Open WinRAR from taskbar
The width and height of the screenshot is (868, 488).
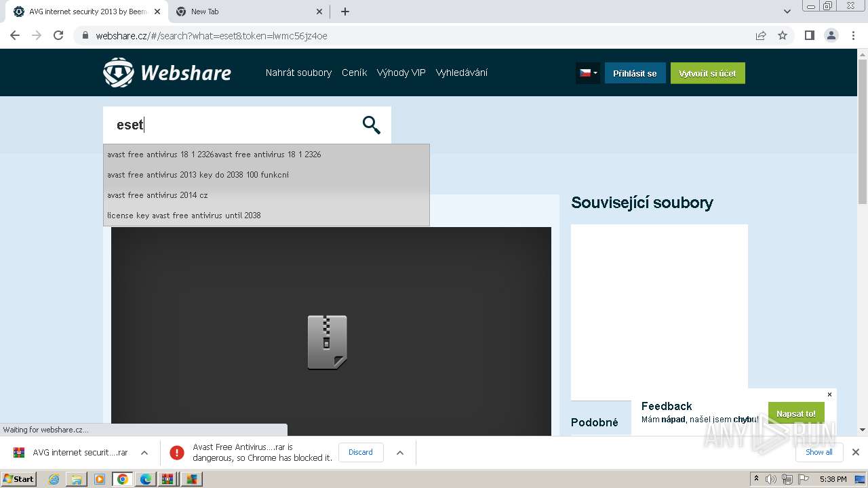pos(167,479)
